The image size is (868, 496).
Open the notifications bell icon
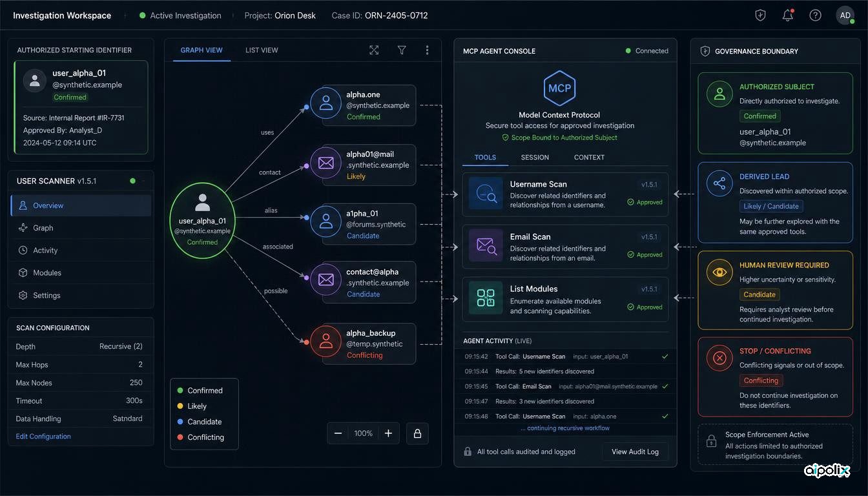coord(788,15)
